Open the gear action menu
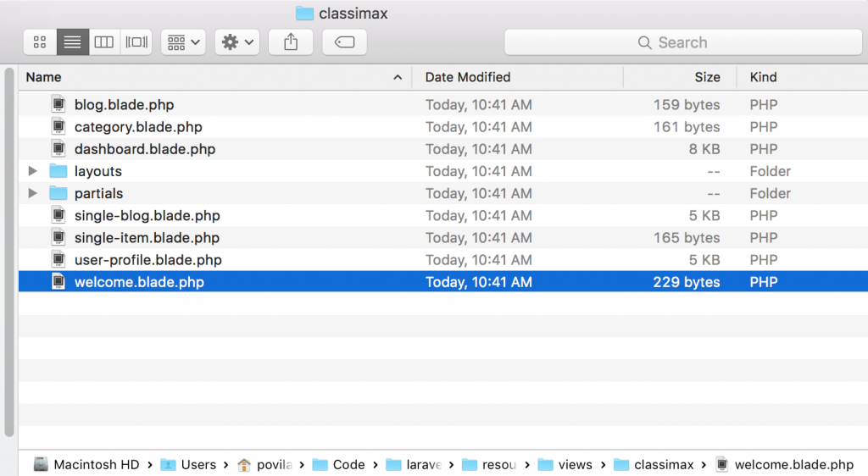Viewport: 868px width, 476px height. (236, 42)
